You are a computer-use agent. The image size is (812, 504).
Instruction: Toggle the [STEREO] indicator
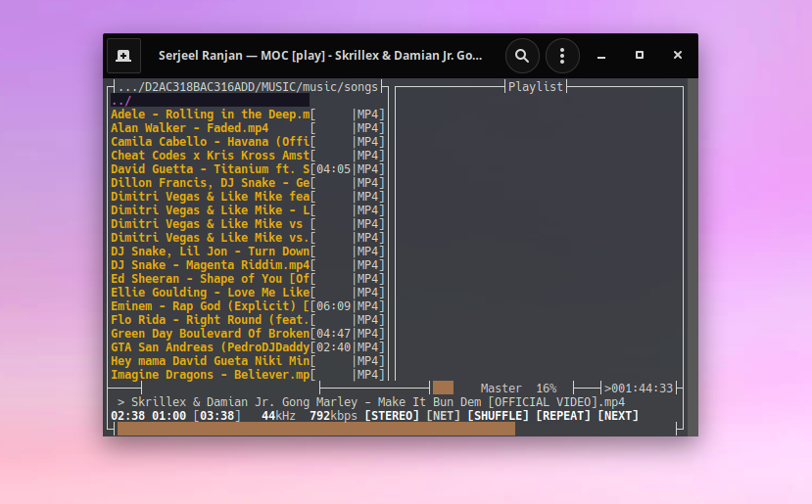(x=392, y=416)
